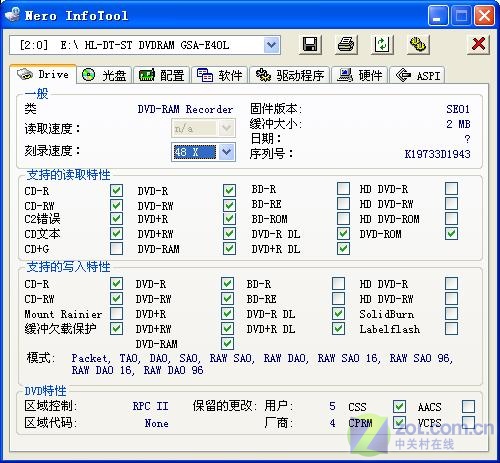
Task: Toggle CD-R read feature checkbox
Action: [116, 191]
